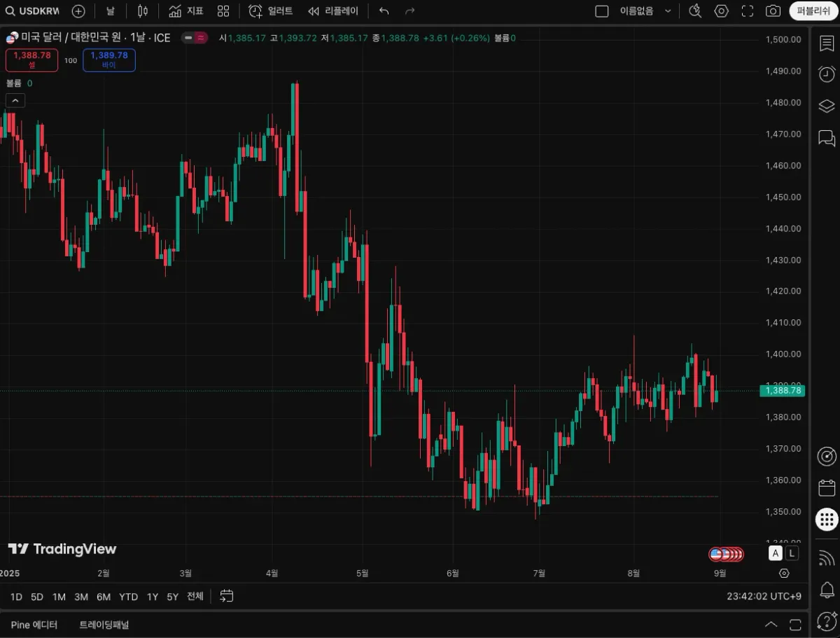This screenshot has width=840, height=638.
Task: Open the Pine 에디터 tab
Action: (x=34, y=625)
